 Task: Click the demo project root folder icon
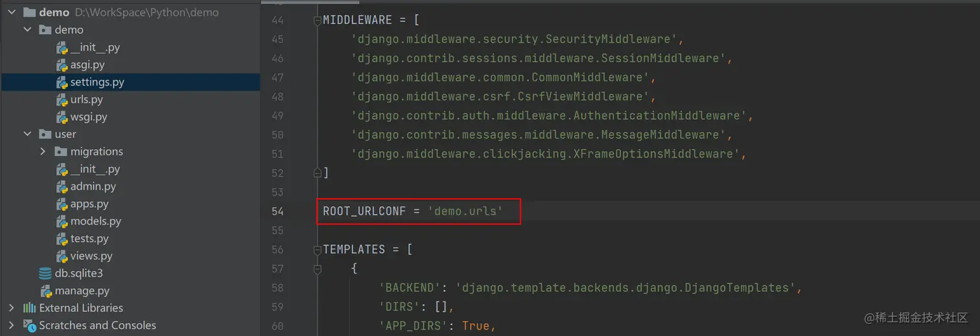click(29, 12)
